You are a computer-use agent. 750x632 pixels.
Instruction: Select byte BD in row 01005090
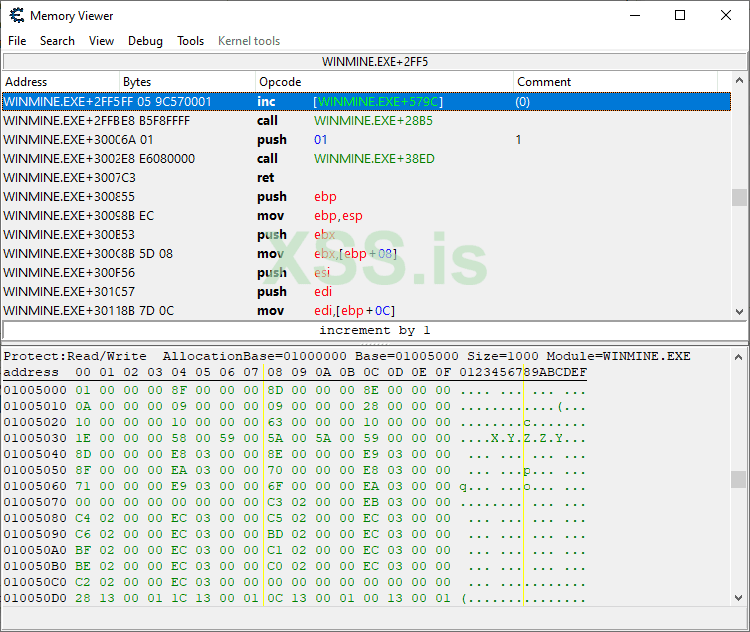275,534
